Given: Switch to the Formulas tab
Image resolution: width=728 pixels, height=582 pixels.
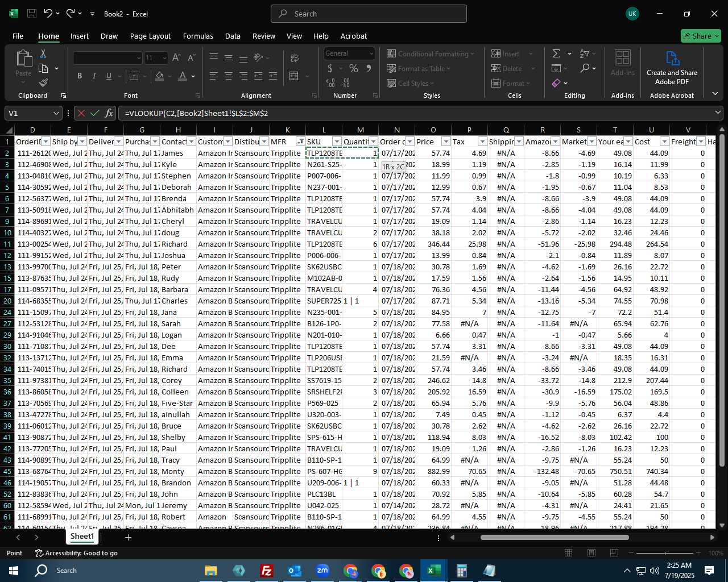Looking at the screenshot, I should pyautogui.click(x=198, y=36).
